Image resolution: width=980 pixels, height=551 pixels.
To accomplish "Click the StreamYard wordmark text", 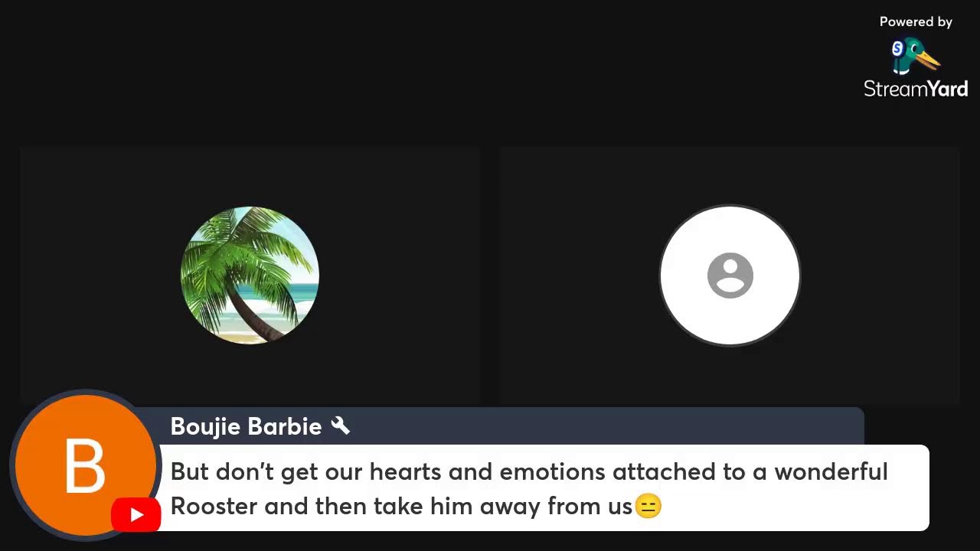I will (916, 89).
